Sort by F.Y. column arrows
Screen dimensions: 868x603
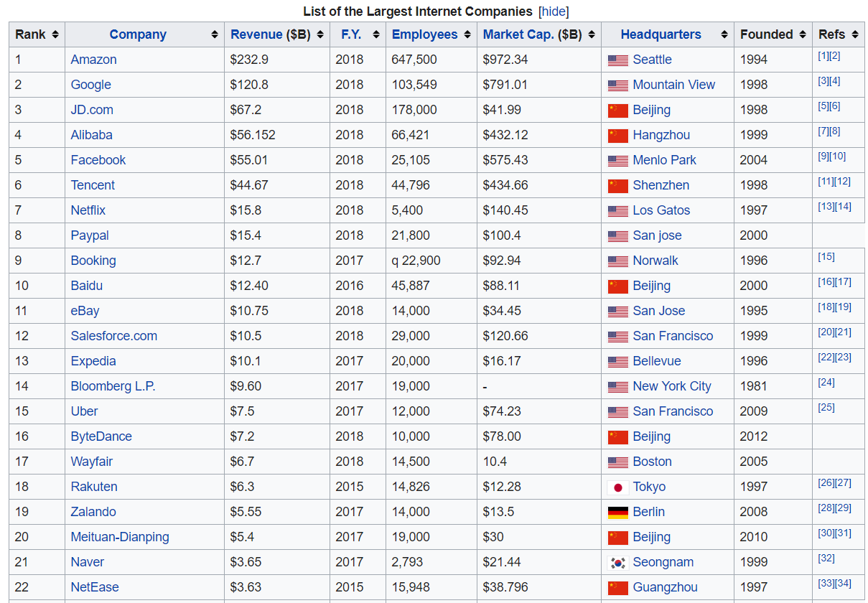pyautogui.click(x=376, y=34)
